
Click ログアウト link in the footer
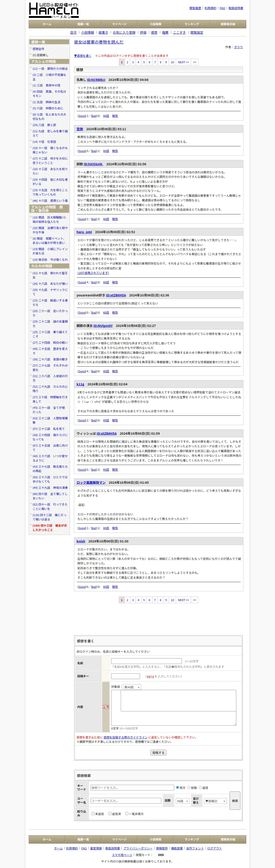(x=214, y=849)
